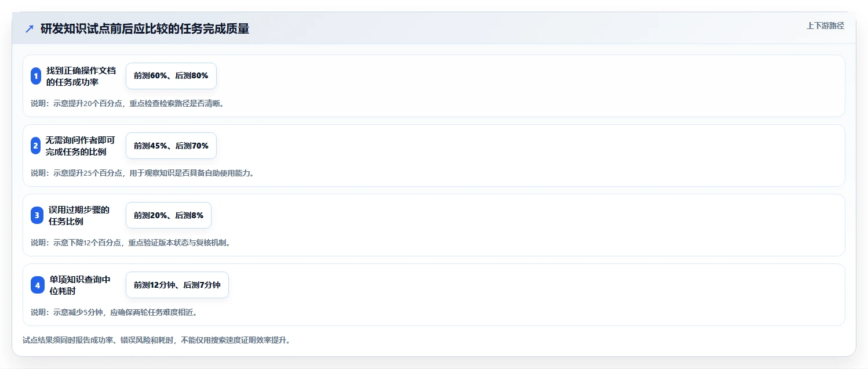This screenshot has height=369, width=868.
Task: Select label 找到正确操作文档的任务成功率
Action: coord(81,76)
